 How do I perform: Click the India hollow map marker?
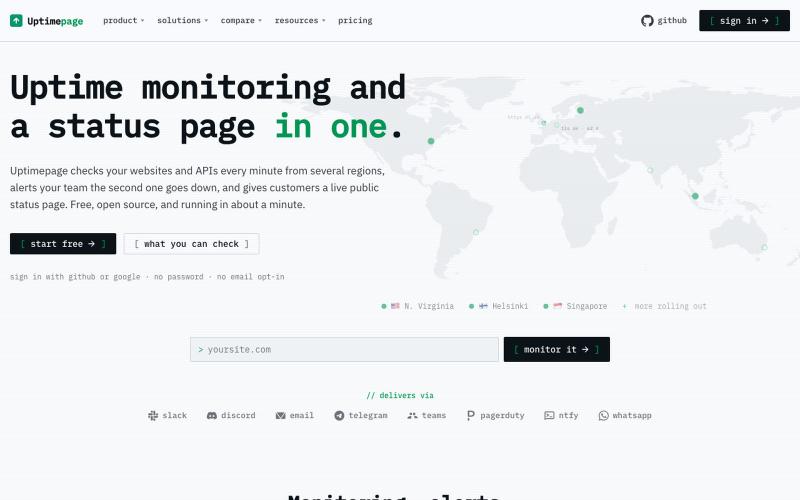(650, 170)
